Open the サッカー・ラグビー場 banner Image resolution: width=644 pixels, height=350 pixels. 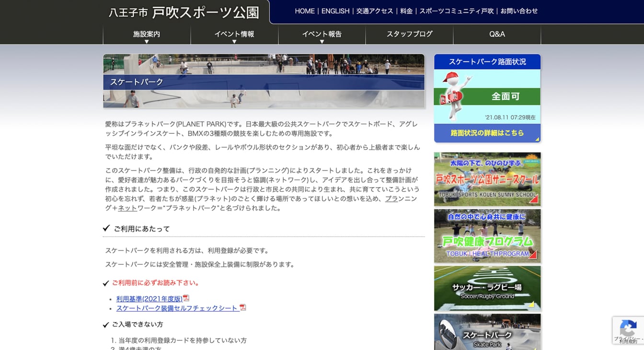(x=487, y=288)
